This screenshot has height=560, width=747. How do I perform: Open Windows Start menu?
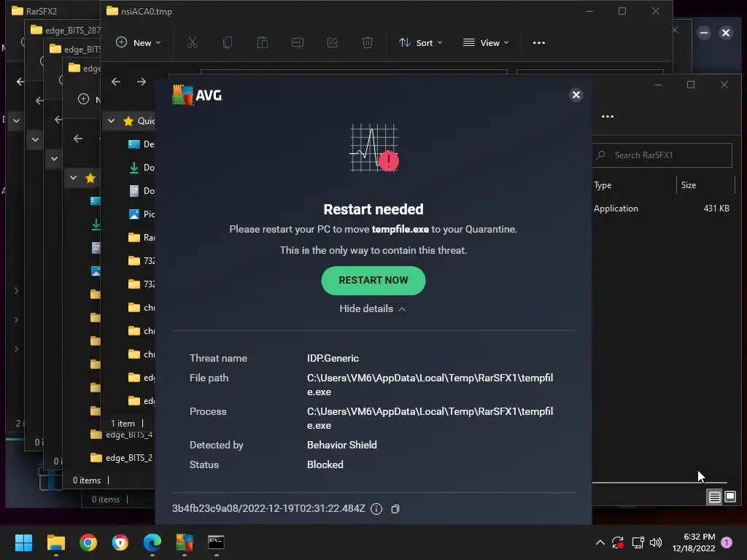(x=23, y=542)
